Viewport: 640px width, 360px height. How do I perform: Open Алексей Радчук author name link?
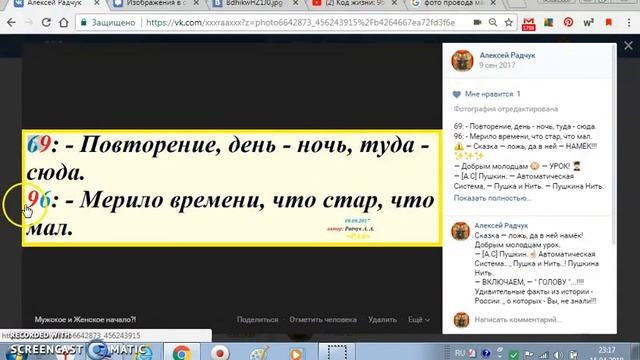(x=507, y=55)
